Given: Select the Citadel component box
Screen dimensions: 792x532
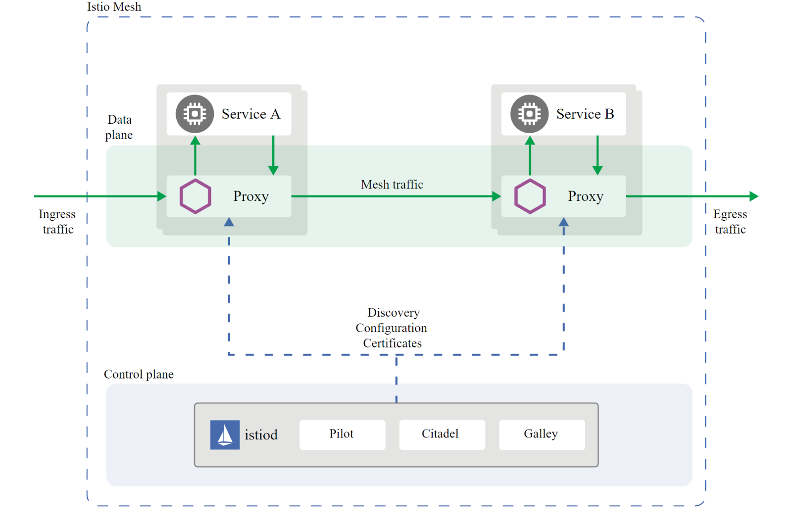Looking at the screenshot, I should pyautogui.click(x=442, y=435).
